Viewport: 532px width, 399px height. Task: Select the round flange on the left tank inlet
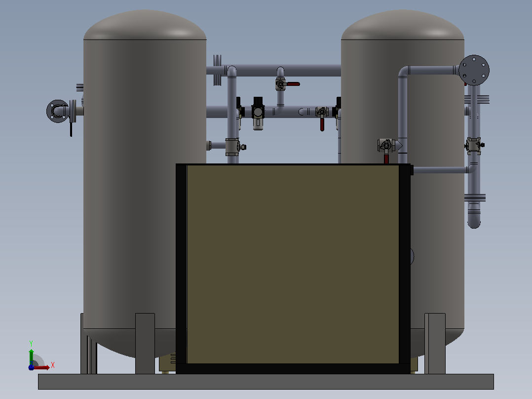57,111
